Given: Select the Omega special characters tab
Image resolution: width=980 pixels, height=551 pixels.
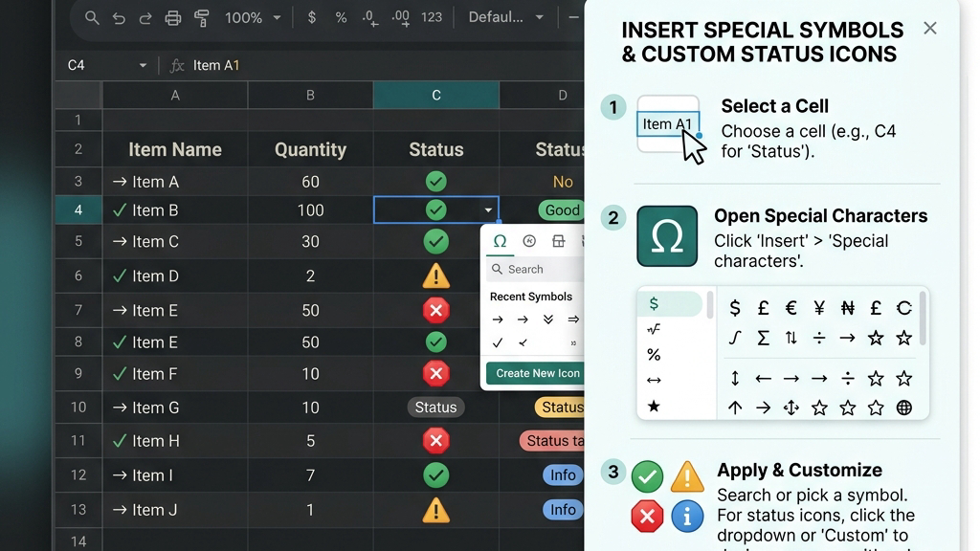Looking at the screenshot, I should [500, 241].
